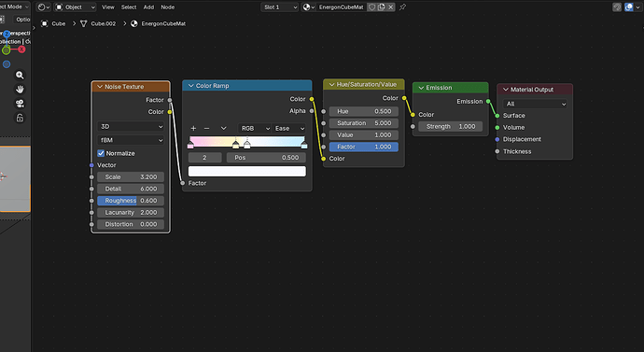
Task: Open the View menu
Action: coord(108,7)
